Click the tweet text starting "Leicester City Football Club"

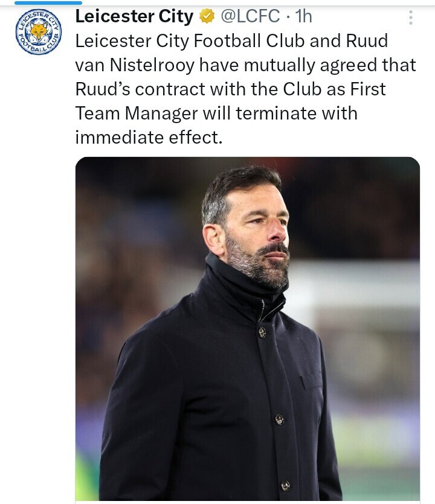click(x=246, y=89)
